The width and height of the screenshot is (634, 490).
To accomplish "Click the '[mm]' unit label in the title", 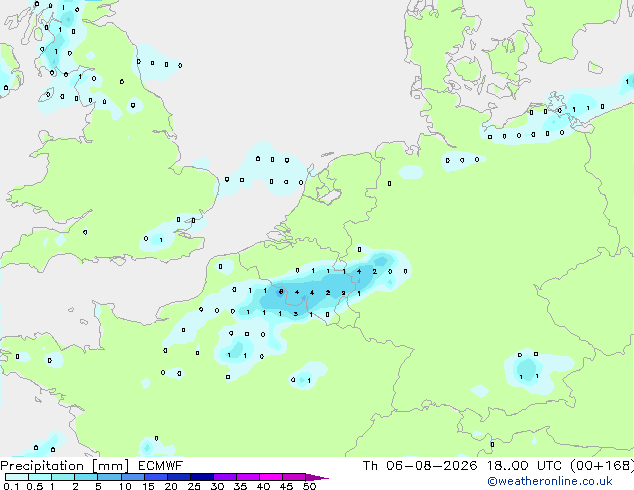I will tap(110, 466).
